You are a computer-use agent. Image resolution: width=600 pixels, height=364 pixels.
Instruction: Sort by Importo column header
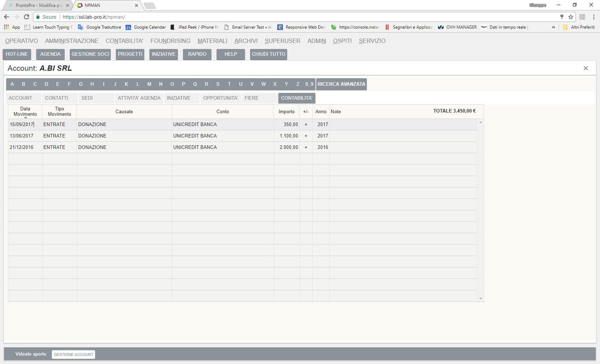click(x=286, y=111)
